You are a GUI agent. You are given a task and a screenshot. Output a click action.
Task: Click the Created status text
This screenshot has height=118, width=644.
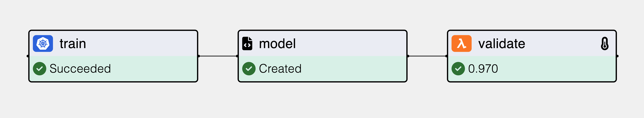[x=280, y=69]
